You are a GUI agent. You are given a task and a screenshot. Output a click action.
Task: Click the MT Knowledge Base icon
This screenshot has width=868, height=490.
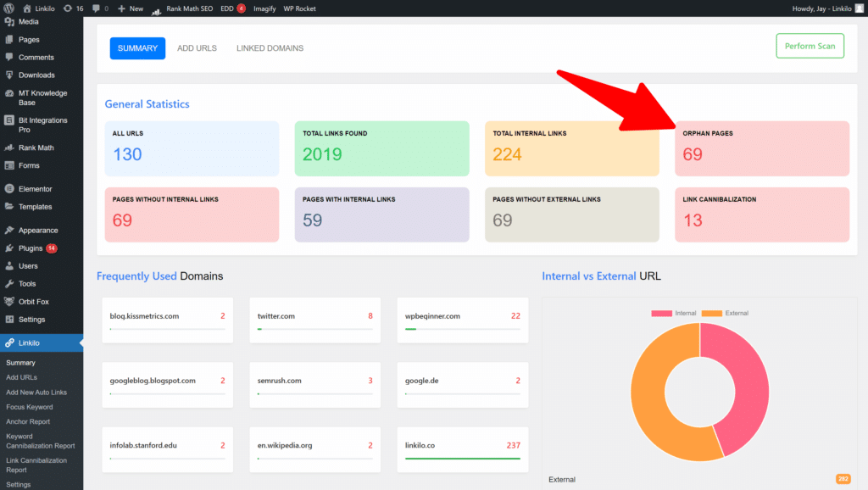click(x=9, y=93)
